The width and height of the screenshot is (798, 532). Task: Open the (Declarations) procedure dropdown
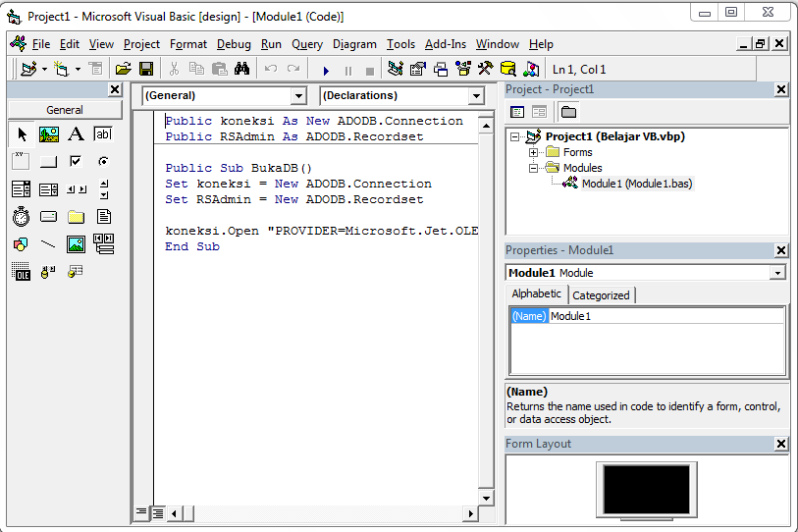(476, 96)
